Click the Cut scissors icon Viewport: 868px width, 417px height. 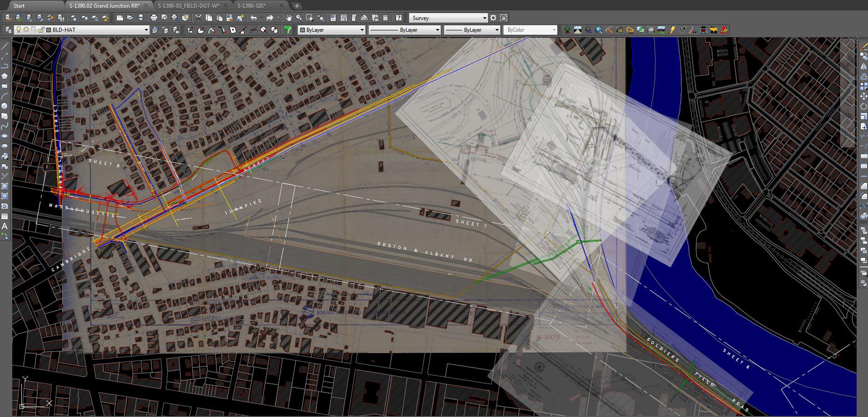pyautogui.click(x=198, y=18)
